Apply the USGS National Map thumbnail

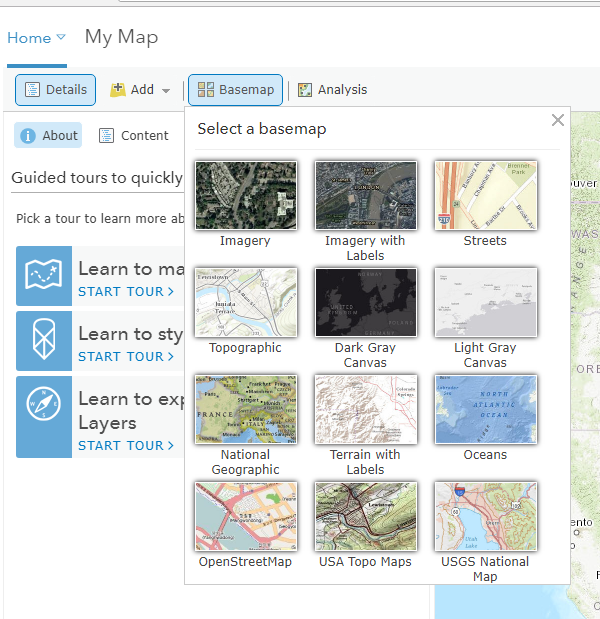pos(486,516)
